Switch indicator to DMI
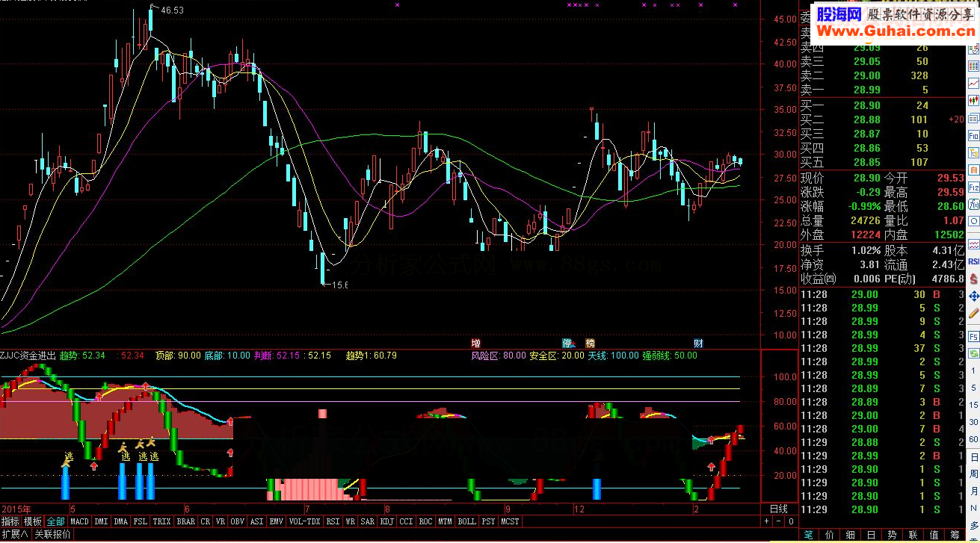 [x=101, y=521]
